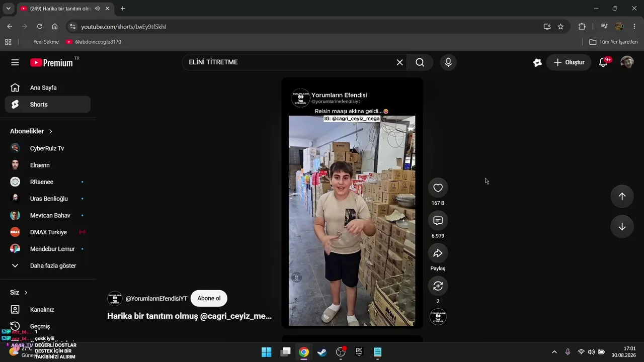Open Geçmiş watch history
Image resolution: width=644 pixels, height=362 pixels.
pyautogui.click(x=48, y=326)
